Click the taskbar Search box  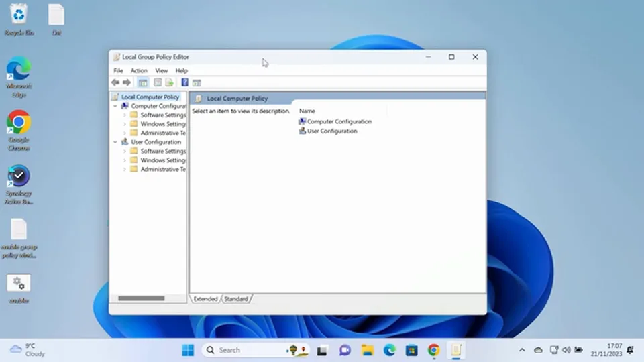point(256,350)
